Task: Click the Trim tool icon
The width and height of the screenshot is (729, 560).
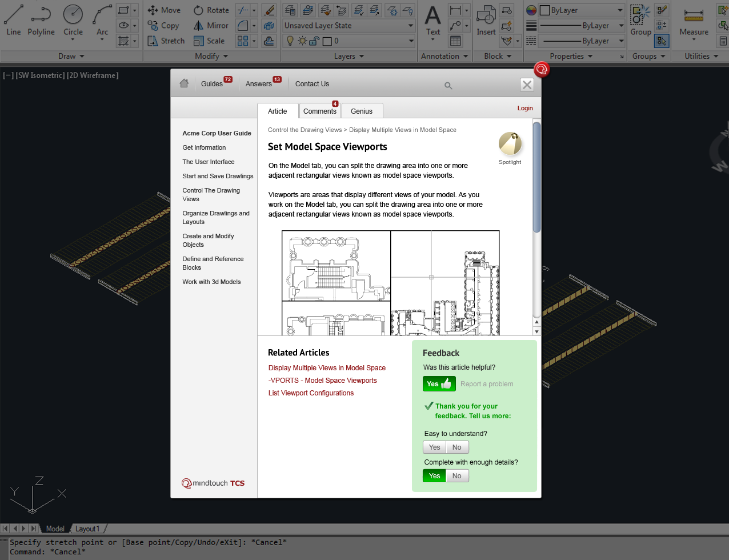Action: tap(243, 10)
